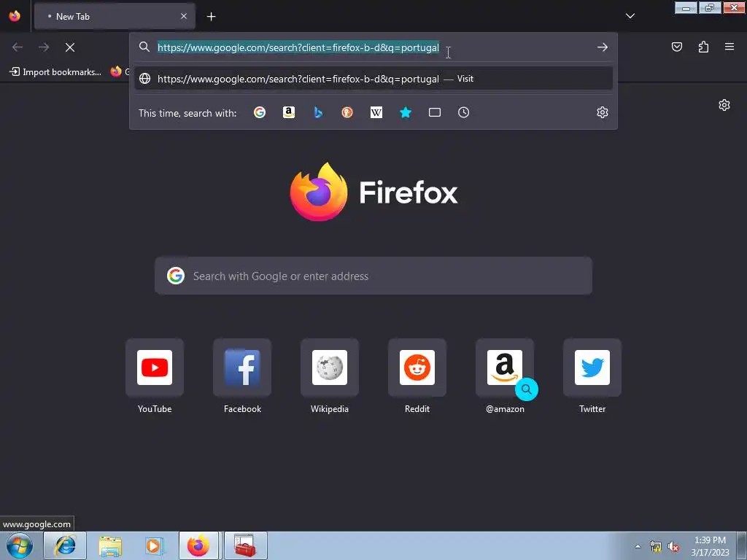Launch Internet Explorer from the taskbar
Screen dimensions: 747x560
point(65,545)
